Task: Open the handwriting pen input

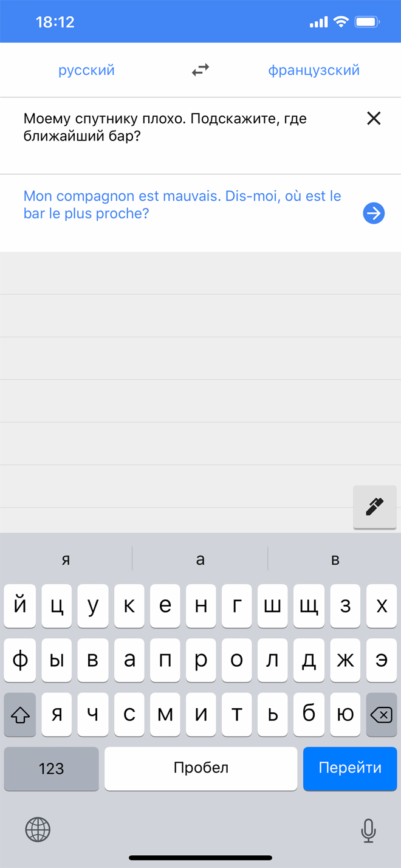Action: click(x=374, y=507)
